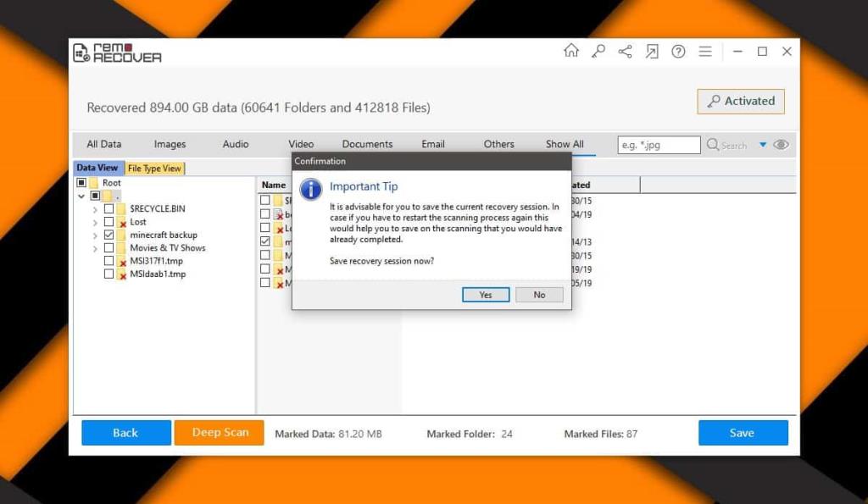
Task: Click the export arrow icon in title bar
Action: 651,52
